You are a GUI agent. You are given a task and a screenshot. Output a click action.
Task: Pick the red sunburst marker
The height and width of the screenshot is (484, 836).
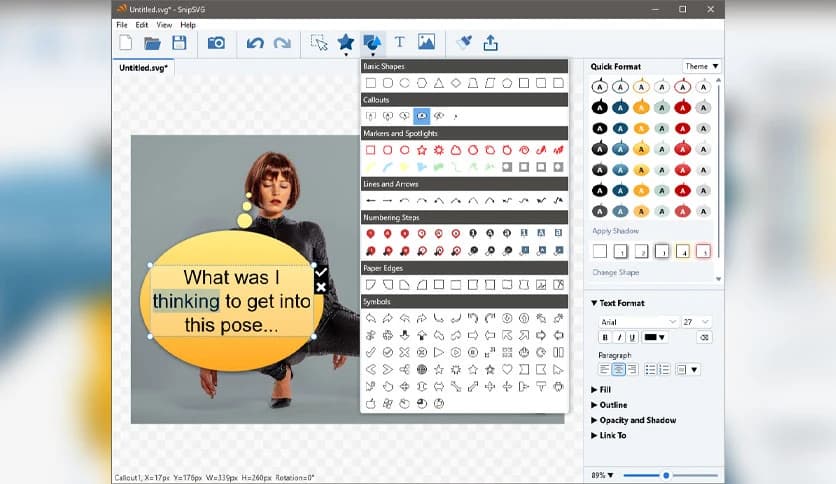tap(439, 150)
